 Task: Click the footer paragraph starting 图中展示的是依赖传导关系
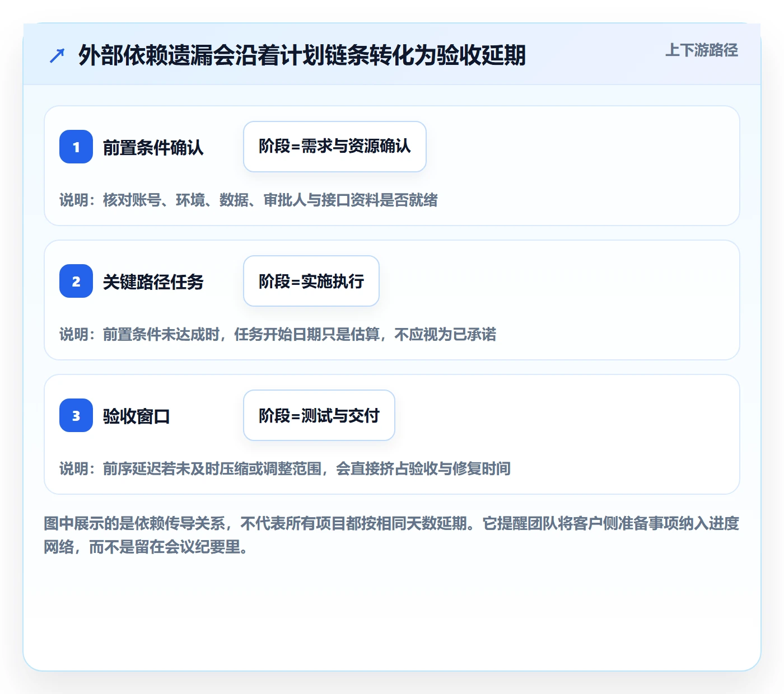(x=391, y=535)
